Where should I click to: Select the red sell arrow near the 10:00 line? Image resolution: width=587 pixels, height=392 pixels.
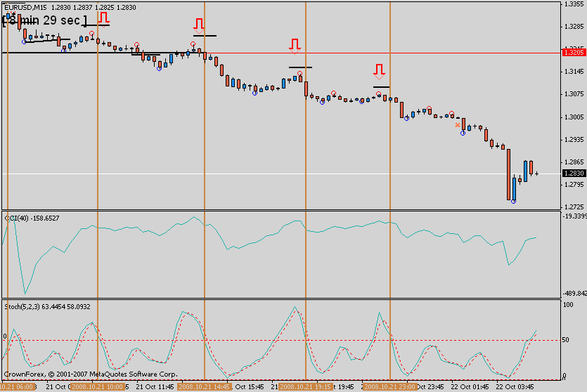[104, 20]
